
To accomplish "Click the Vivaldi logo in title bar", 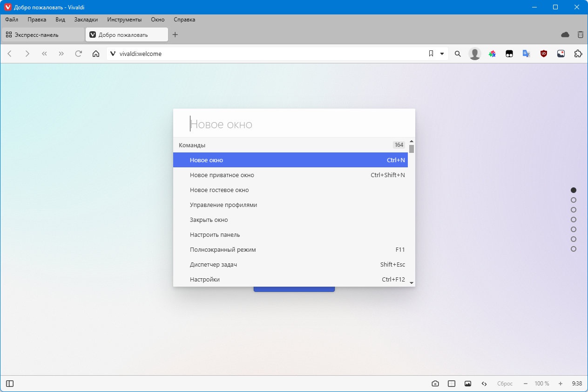I will pyautogui.click(x=7, y=7).
